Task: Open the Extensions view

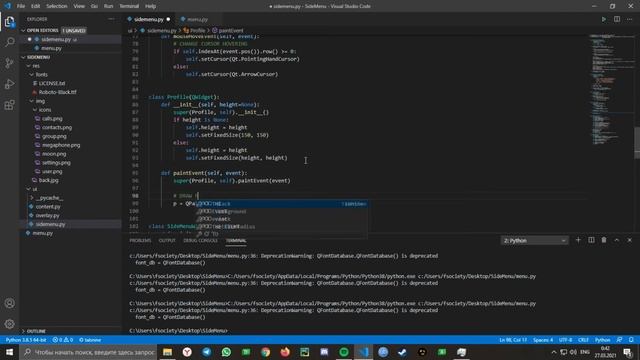Action: 9,105
